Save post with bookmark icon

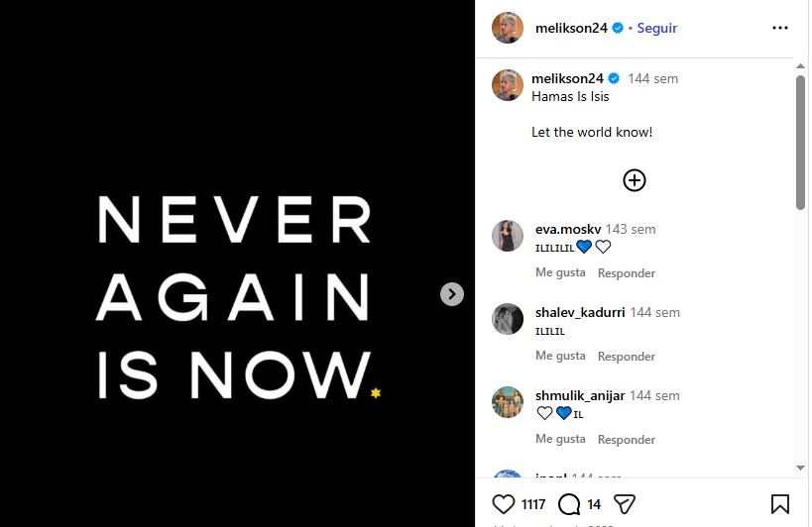(x=780, y=504)
